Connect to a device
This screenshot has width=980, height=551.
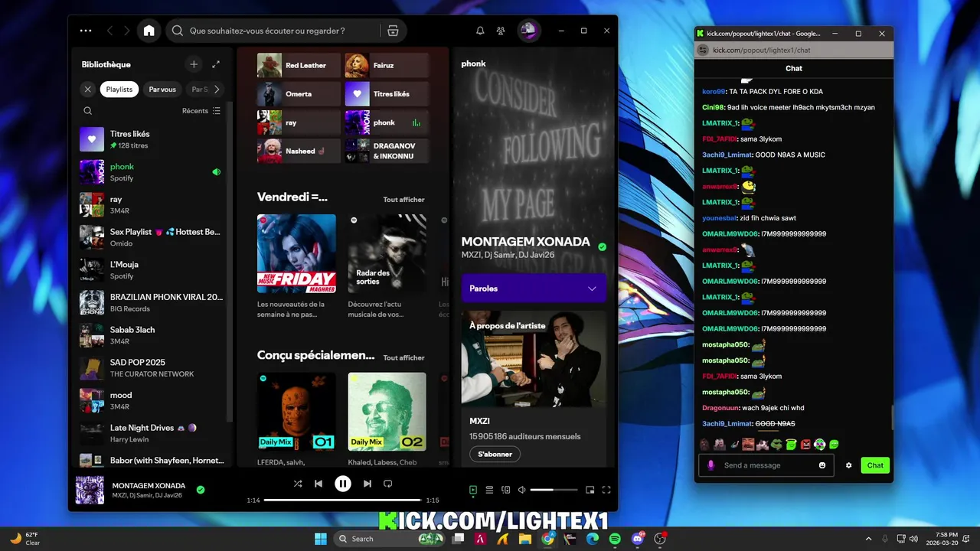coord(505,490)
